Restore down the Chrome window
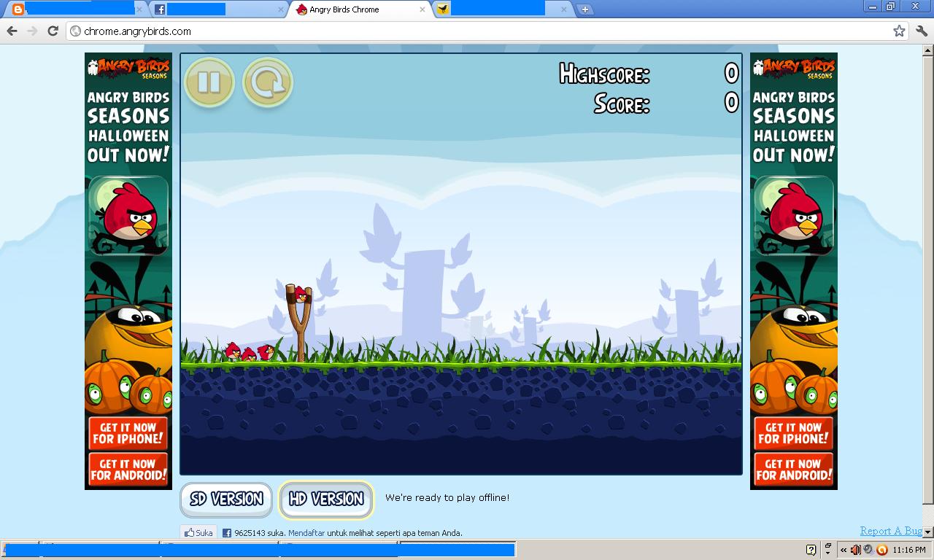Viewport: 934px width, 560px height. tap(891, 6)
